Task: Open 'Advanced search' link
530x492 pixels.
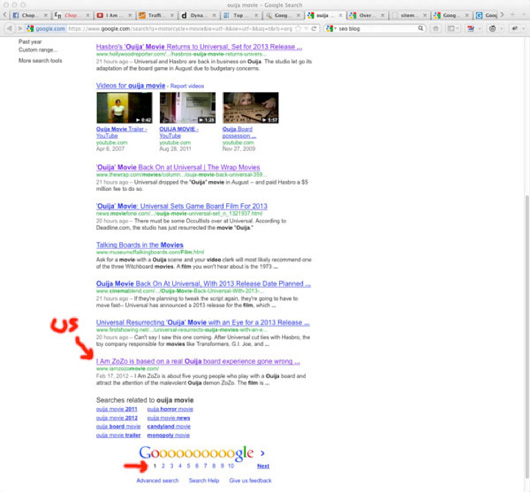Action: point(158,481)
